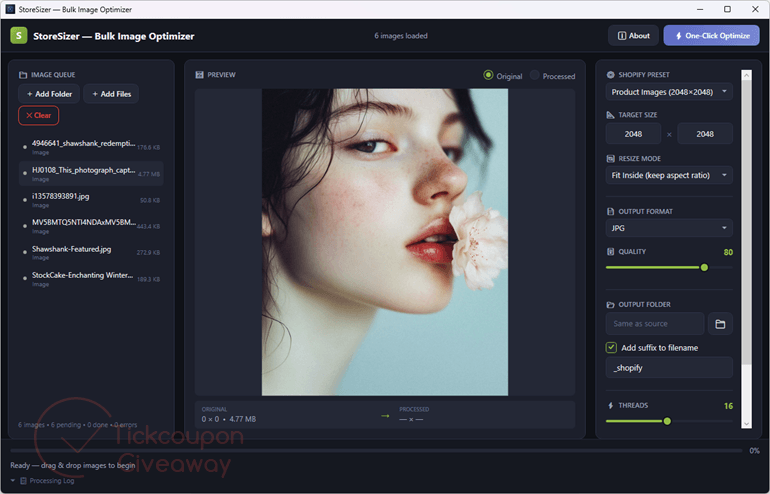Minimize the StoreSizer window
Viewport: 770px width, 494px height.
coord(700,9)
